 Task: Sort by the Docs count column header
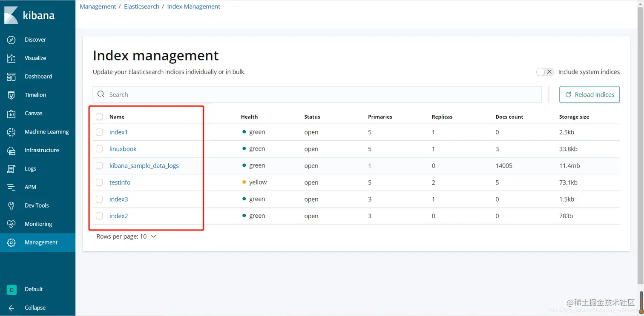tap(509, 117)
